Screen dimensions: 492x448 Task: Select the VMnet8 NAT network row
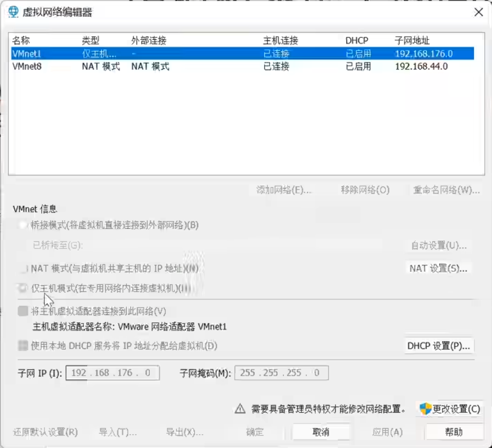click(x=241, y=66)
